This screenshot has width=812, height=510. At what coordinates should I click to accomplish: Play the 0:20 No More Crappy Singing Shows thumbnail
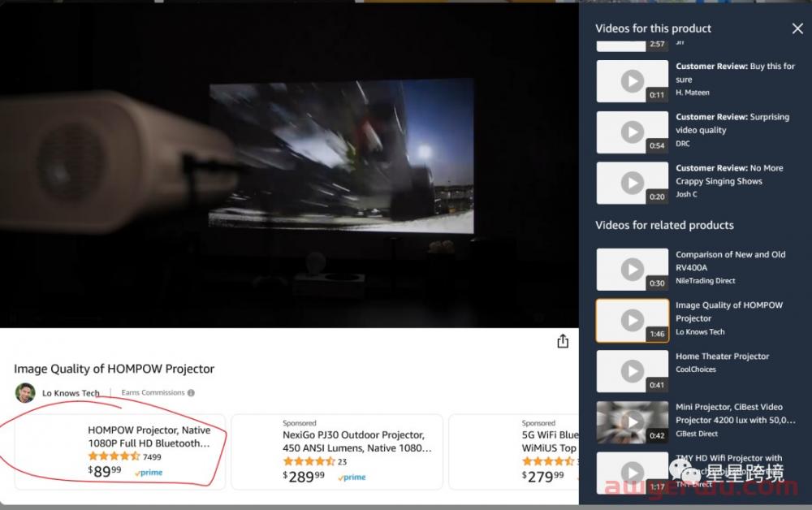point(633,183)
